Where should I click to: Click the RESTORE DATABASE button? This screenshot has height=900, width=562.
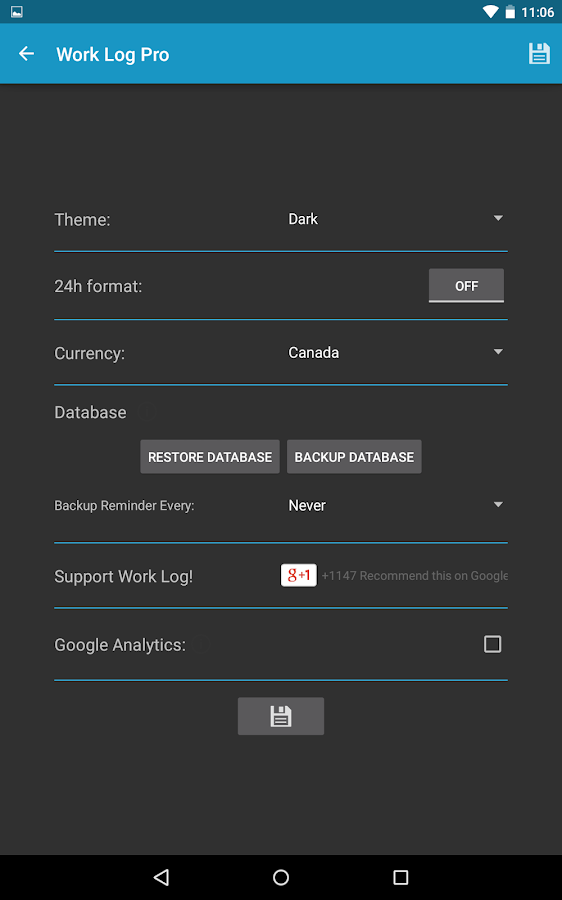pos(210,457)
